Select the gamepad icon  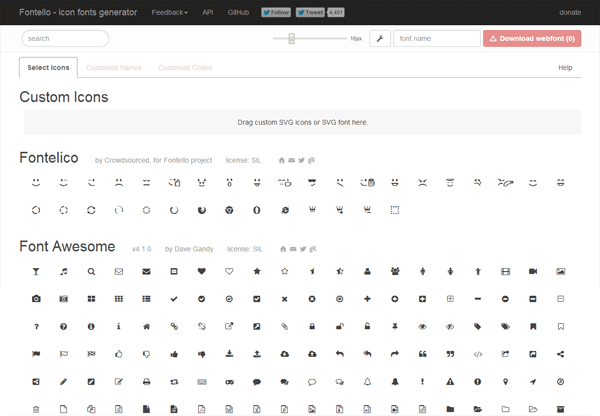coord(229,382)
